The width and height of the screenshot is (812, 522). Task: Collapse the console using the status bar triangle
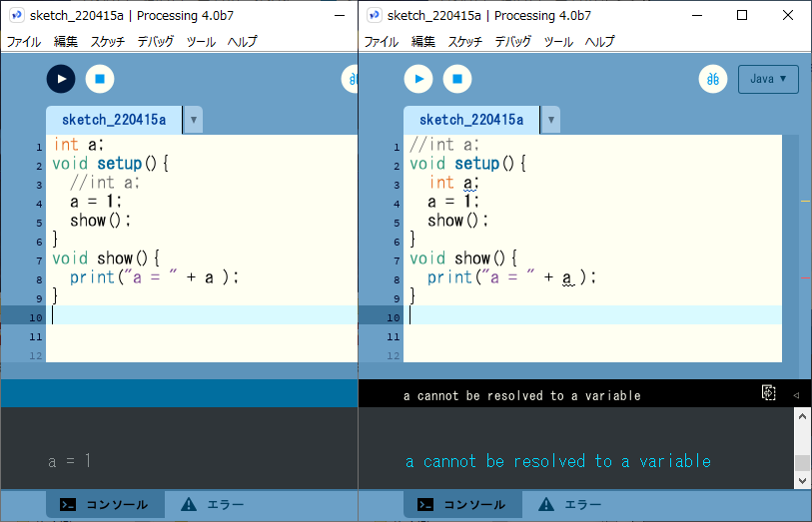tap(796, 395)
